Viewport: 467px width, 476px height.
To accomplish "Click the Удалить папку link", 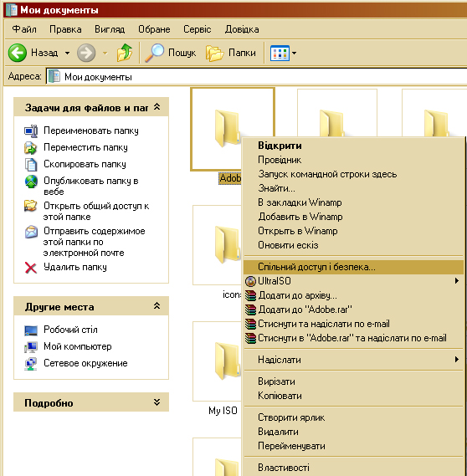I will point(75,267).
